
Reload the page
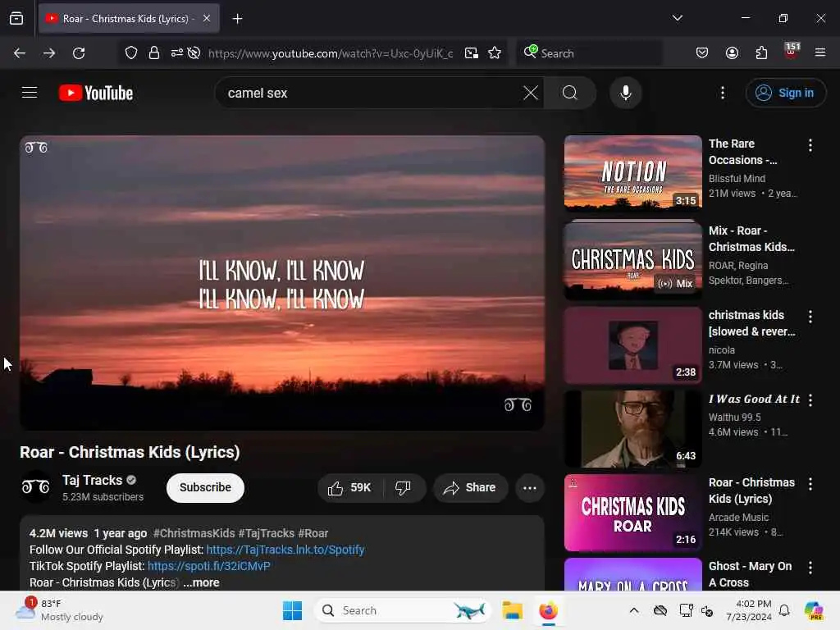79,53
